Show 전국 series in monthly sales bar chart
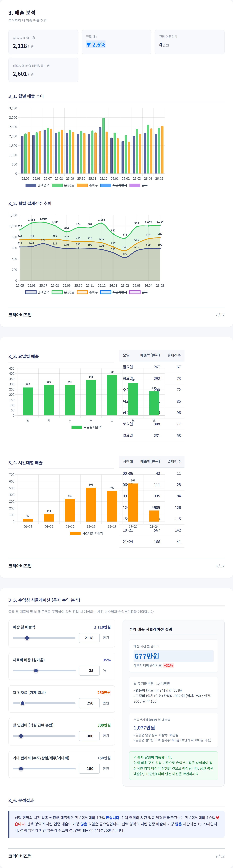Image resolution: width=233 pixels, height=868 pixels. [x=139, y=185]
